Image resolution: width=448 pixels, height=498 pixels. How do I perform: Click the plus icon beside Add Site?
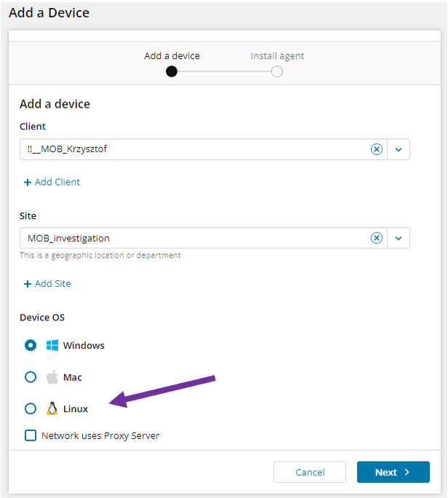click(x=28, y=284)
